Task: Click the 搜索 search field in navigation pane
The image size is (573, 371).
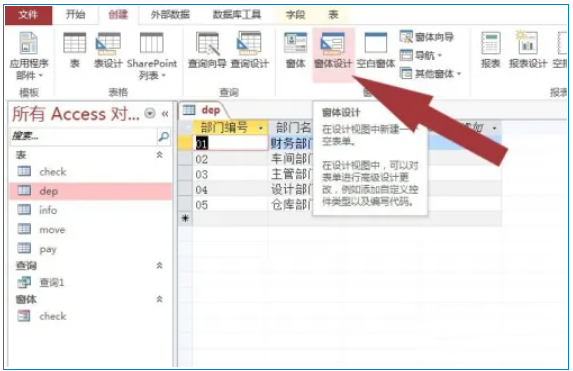Action: 83,136
